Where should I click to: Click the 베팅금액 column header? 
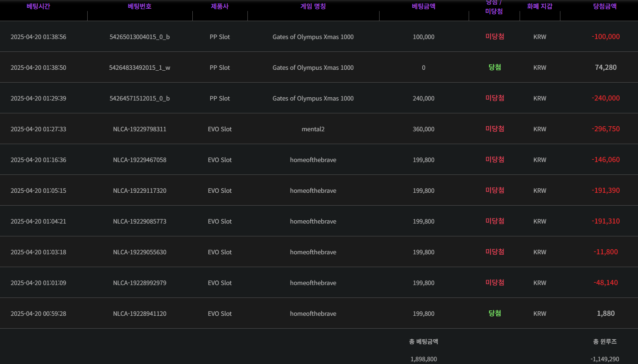coord(424,6)
